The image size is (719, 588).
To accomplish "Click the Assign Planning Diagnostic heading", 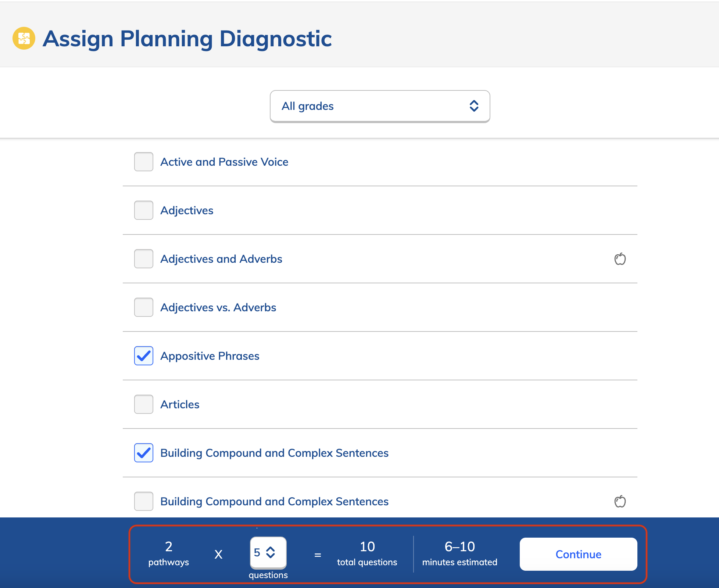I will coord(187,39).
